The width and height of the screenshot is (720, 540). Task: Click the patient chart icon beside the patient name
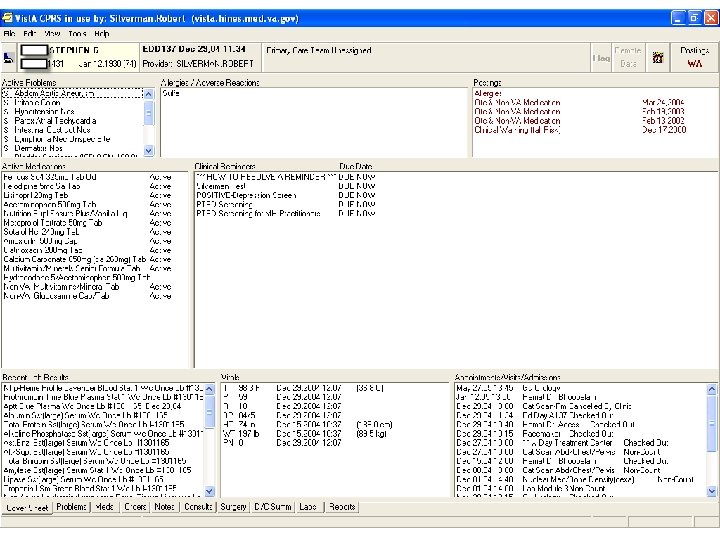pos(9,57)
